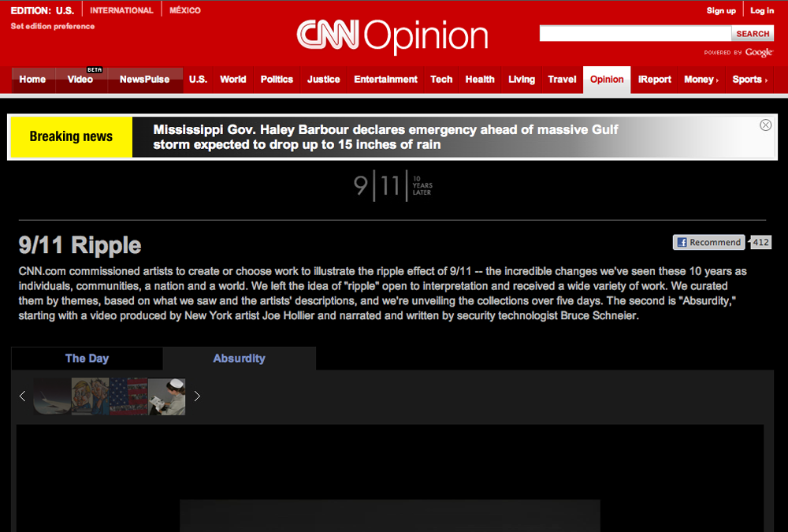This screenshot has width=788, height=532.
Task: Open the Travel section
Action: tap(562, 80)
